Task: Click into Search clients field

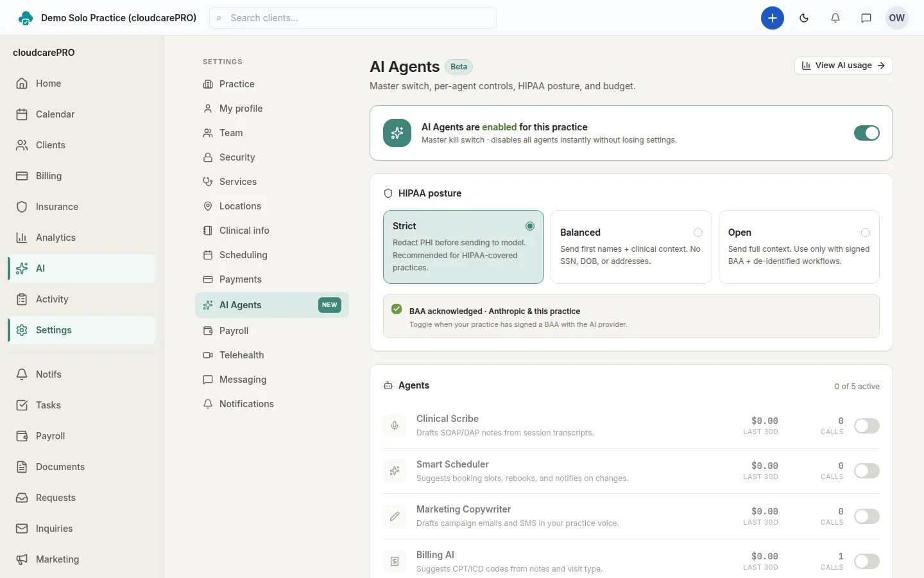Action: (x=353, y=18)
